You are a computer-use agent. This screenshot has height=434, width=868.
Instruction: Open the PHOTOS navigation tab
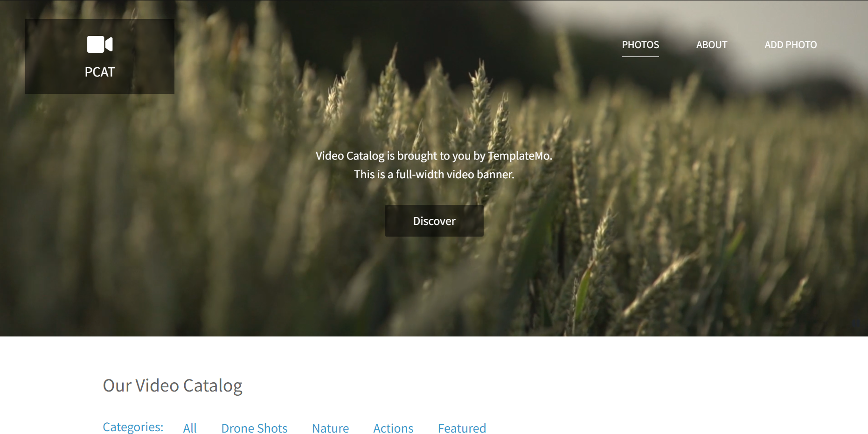coord(640,45)
